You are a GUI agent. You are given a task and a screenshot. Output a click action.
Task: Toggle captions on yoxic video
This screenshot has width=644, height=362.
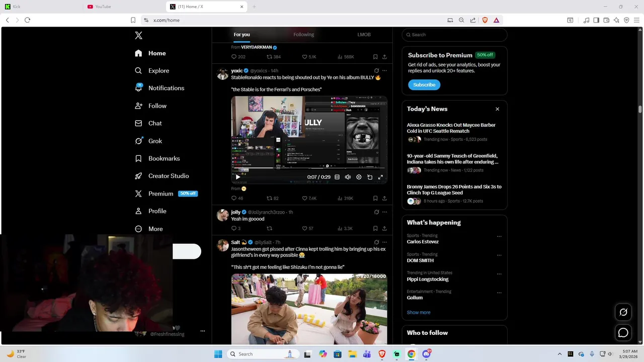[337, 177]
